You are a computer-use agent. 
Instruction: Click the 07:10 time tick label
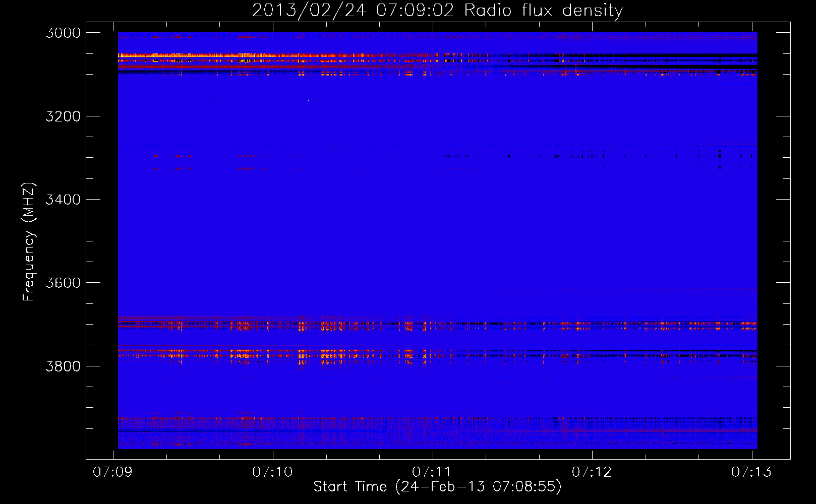point(273,472)
